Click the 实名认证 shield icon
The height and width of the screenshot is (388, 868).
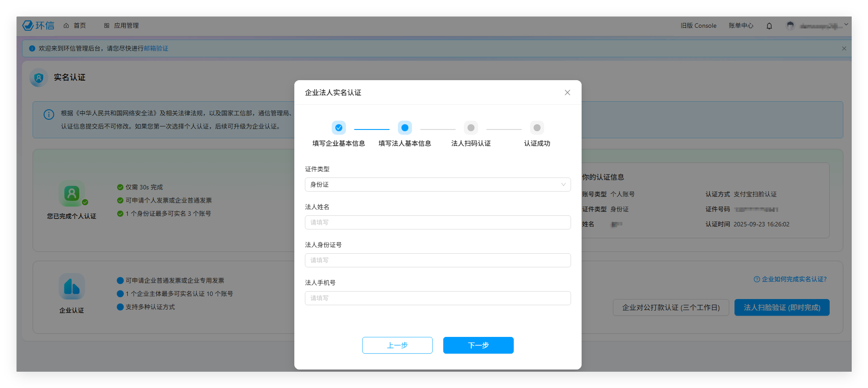(39, 78)
